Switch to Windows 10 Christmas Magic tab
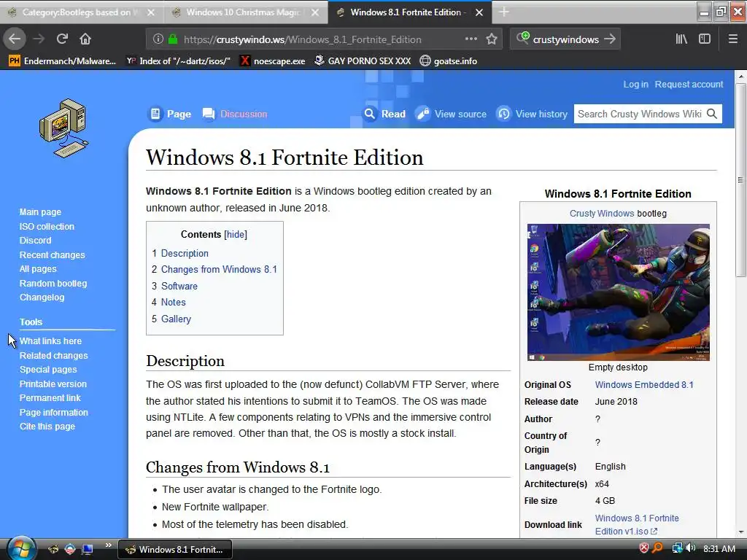Viewport: 747px width, 560px height. 245,12
